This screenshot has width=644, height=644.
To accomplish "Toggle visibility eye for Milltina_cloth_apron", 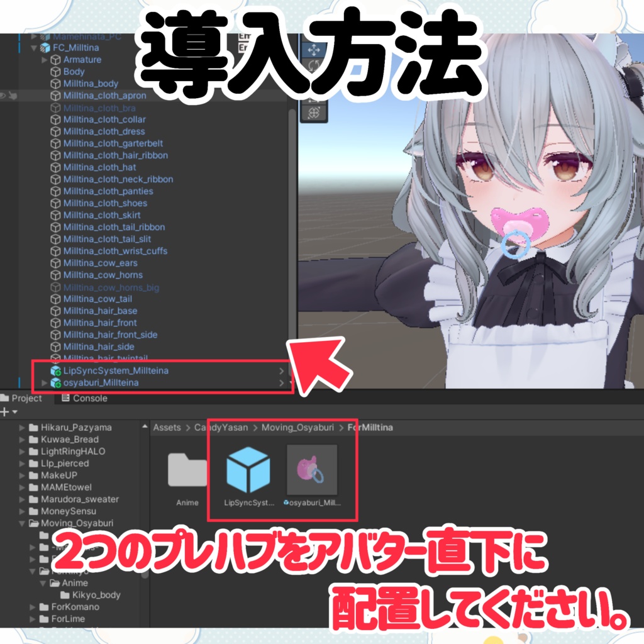I will point(3,96).
